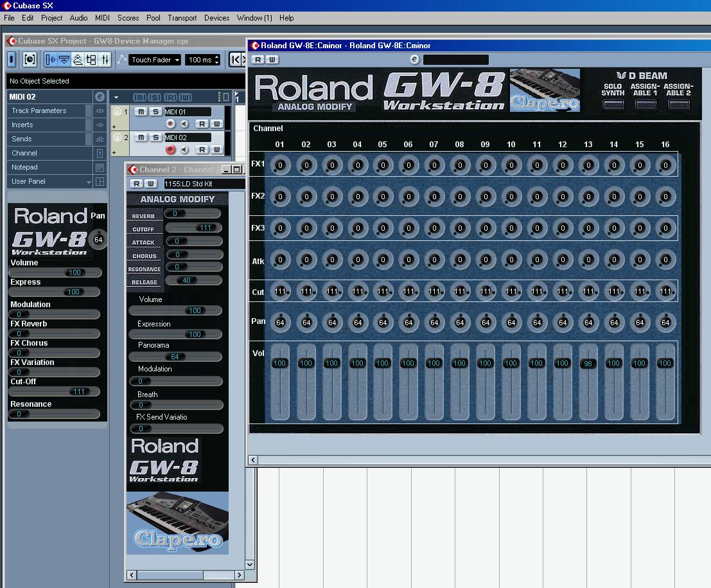Open the 1155:LD Std Kit preset selector
This screenshot has height=588, width=711.
tap(204, 184)
